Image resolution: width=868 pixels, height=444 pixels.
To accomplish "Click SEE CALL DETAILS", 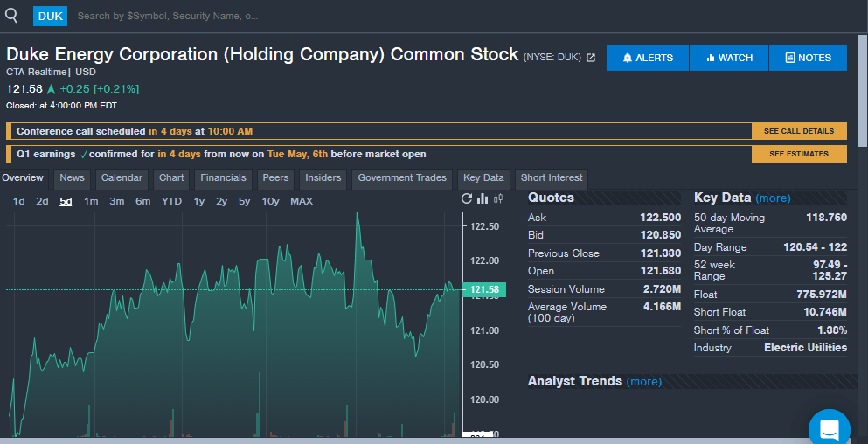I will click(799, 131).
